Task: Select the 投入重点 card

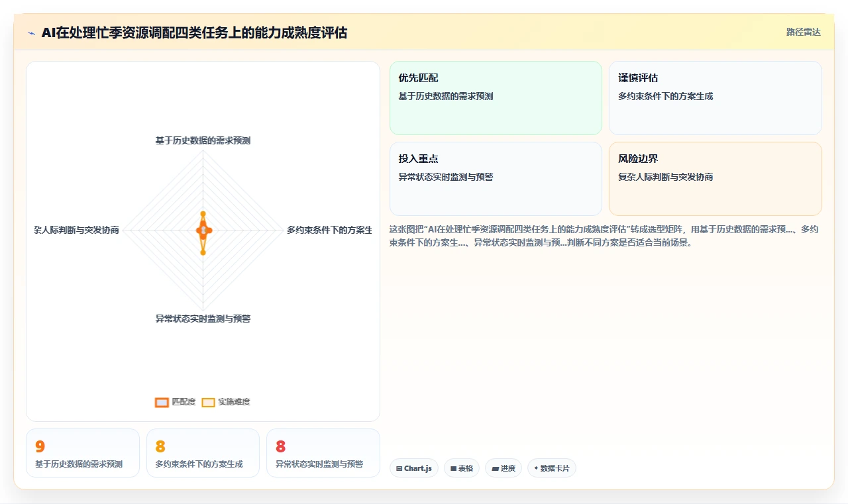Action: (496, 179)
